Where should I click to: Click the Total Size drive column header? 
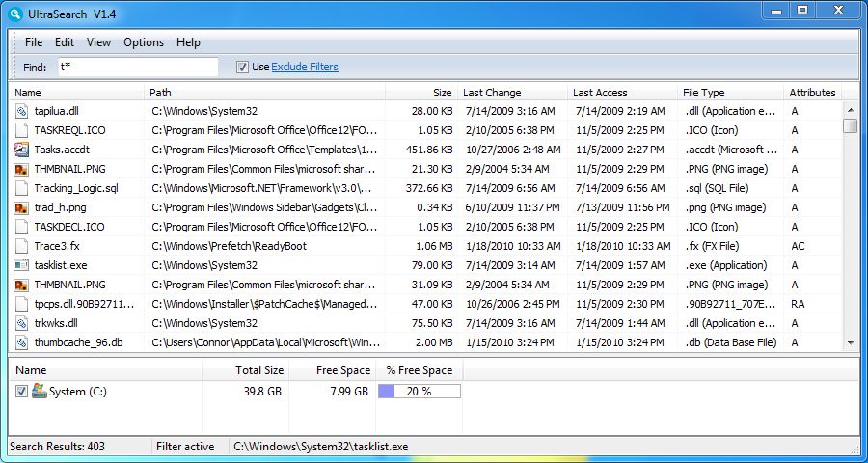pyautogui.click(x=246, y=370)
